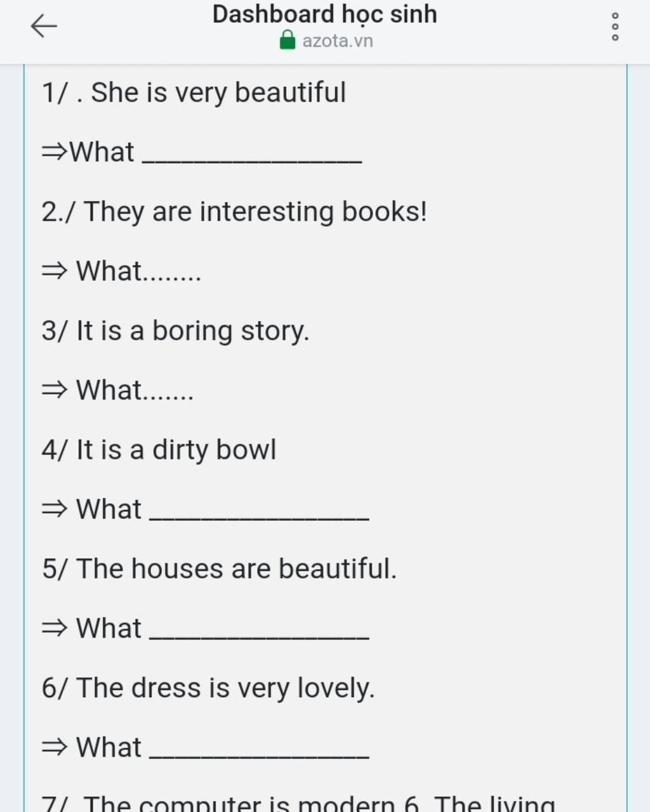The width and height of the screenshot is (650, 812).
Task: Tap the arrow symbol before question 1 What
Action: (x=54, y=152)
